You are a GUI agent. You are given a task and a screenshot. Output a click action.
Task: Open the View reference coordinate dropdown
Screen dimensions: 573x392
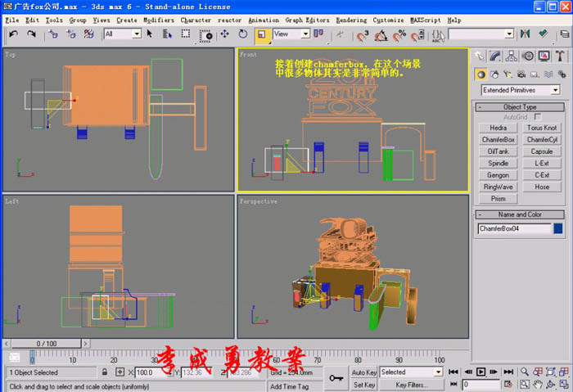291,34
